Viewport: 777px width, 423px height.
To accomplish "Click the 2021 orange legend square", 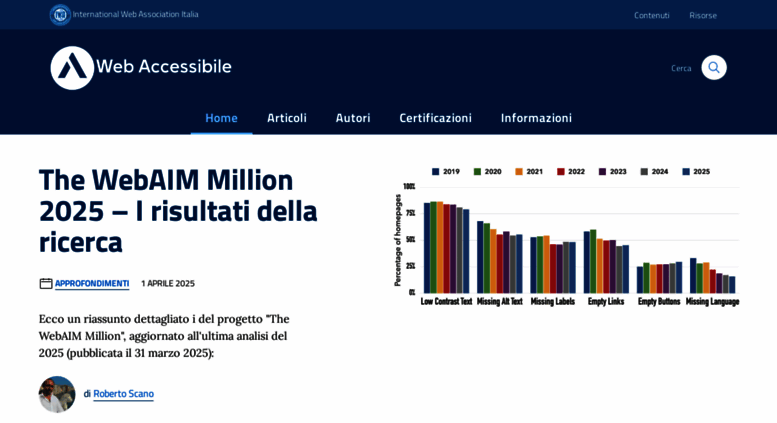I will click(519, 171).
